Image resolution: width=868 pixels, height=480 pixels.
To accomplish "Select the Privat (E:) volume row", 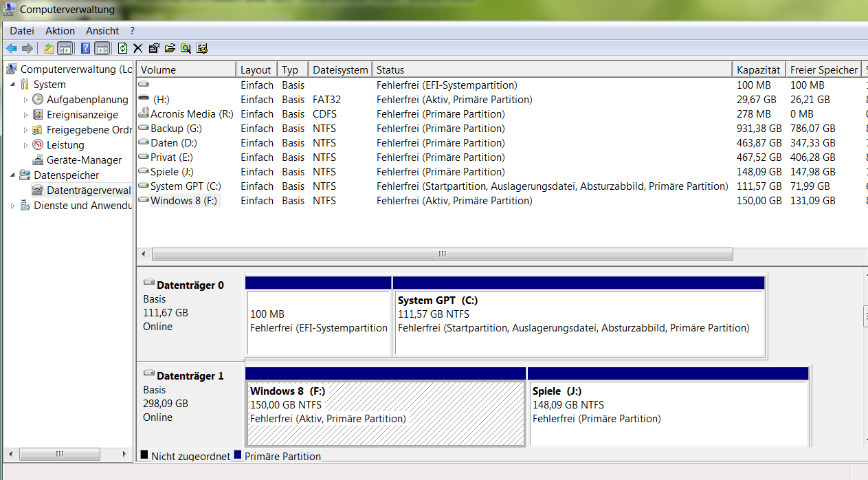I will [502, 157].
